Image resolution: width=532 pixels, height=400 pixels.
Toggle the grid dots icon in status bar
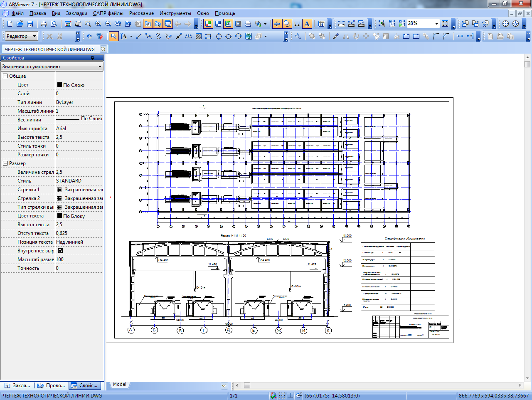pyautogui.click(x=282, y=396)
